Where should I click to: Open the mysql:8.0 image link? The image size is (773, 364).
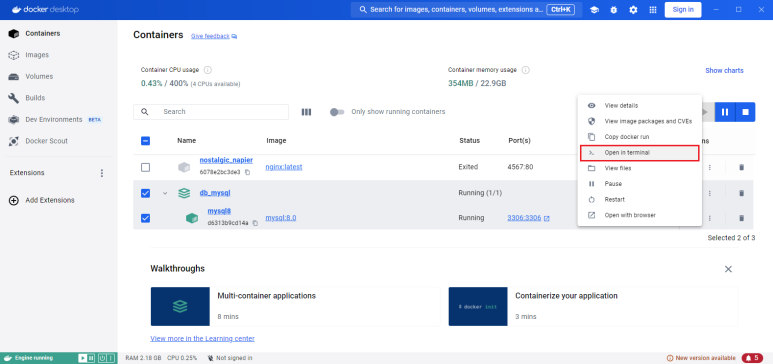coord(281,218)
